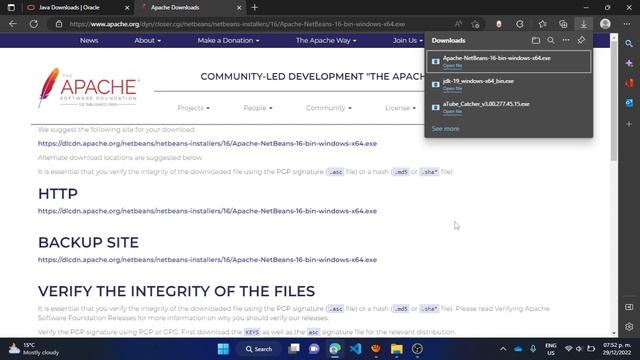Open taskbar Search box
This screenshot has width=640, height=360.
click(259, 349)
